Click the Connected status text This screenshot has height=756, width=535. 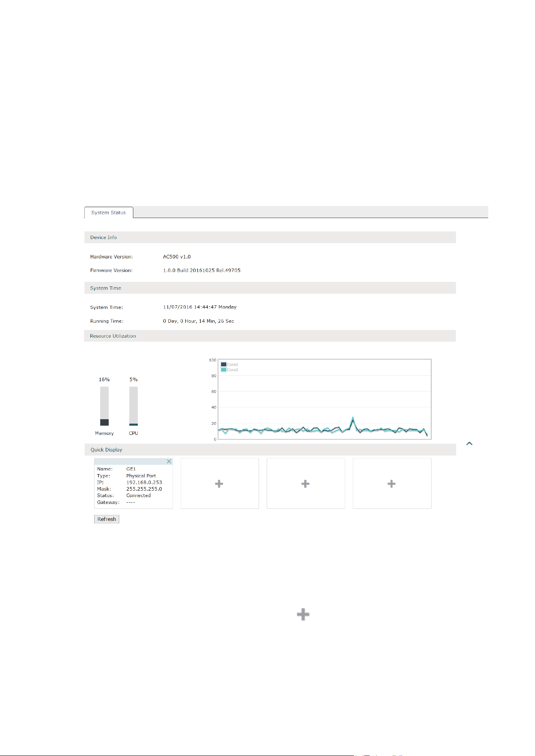[x=138, y=496]
